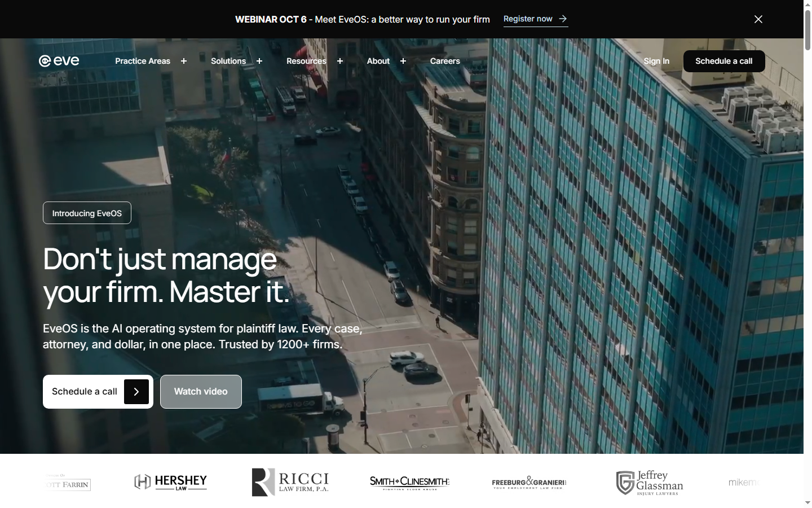Click the scrollbar up arrow
Screen dimensions: 812x508
(x=807, y=4)
